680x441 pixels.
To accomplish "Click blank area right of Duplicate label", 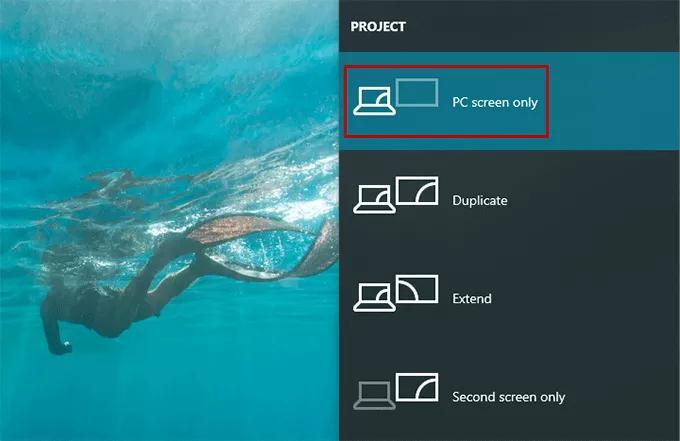I will [x=594, y=200].
